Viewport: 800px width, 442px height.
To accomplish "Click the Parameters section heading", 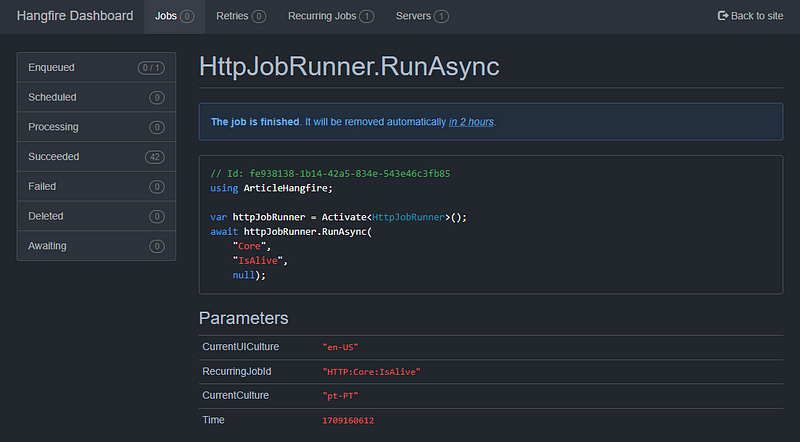I will [243, 318].
